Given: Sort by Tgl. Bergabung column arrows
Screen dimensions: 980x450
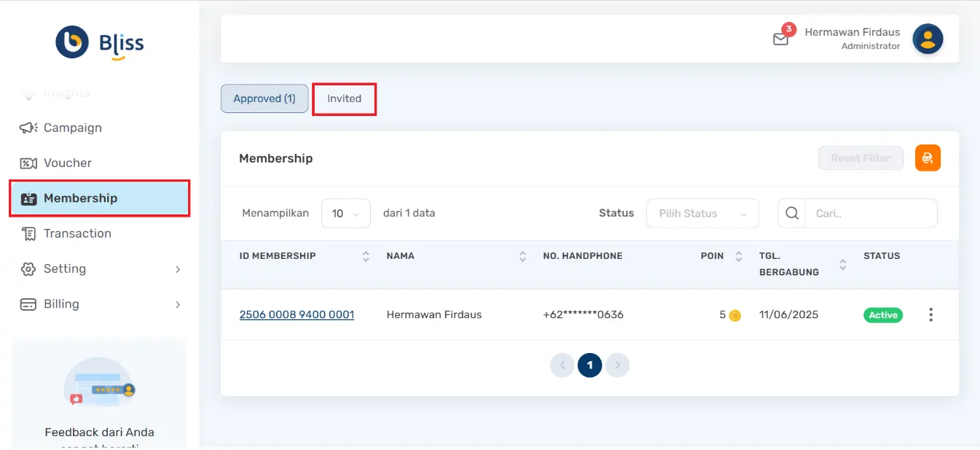Looking at the screenshot, I should (842, 265).
